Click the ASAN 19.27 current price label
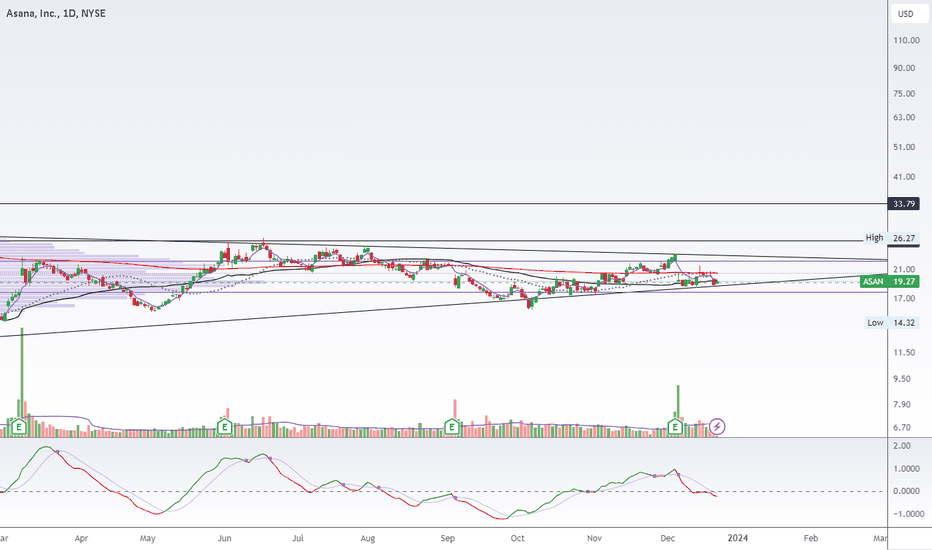 [889, 281]
